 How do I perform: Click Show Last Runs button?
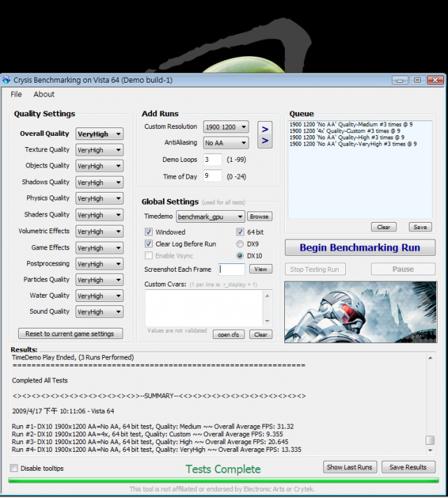[x=350, y=467]
